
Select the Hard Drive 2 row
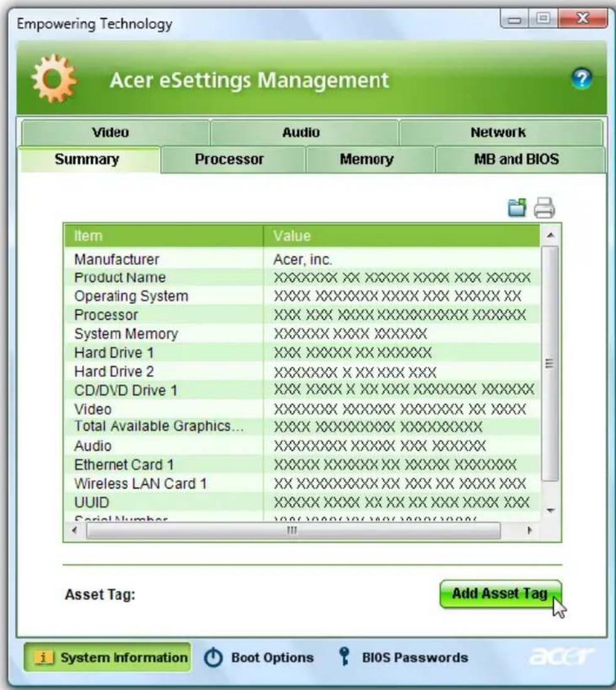302,371
